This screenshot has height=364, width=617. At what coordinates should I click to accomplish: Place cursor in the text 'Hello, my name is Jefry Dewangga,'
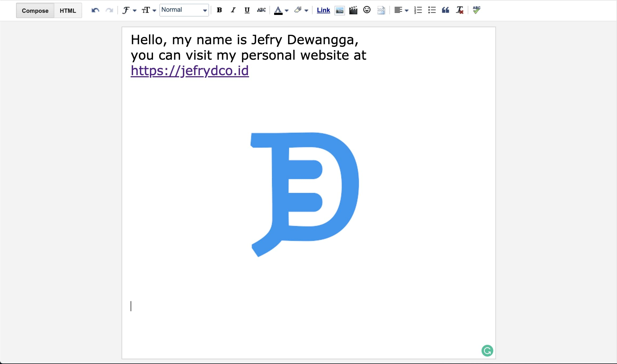pyautogui.click(x=245, y=40)
